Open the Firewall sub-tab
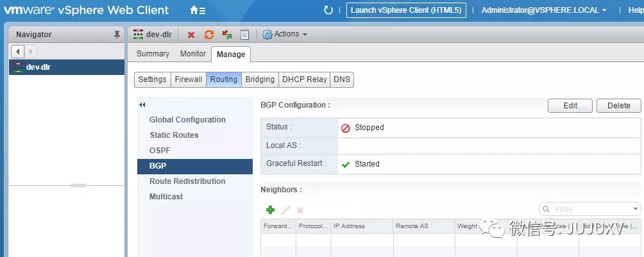This screenshot has width=644, height=257. click(x=189, y=79)
